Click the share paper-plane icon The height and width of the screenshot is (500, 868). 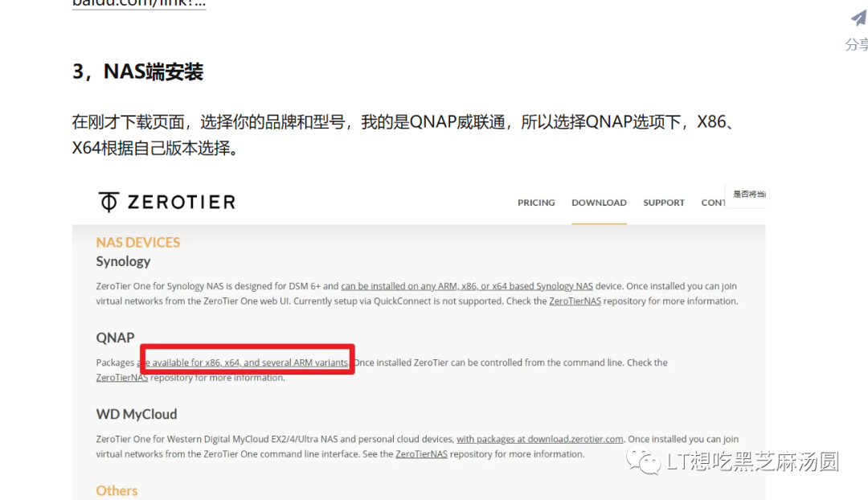click(x=858, y=18)
